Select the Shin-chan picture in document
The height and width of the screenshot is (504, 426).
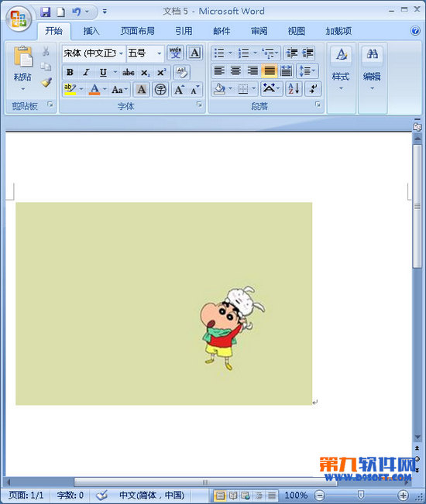163,303
